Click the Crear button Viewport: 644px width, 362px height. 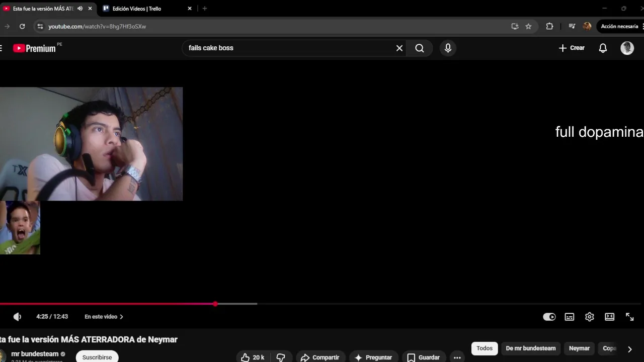[572, 48]
